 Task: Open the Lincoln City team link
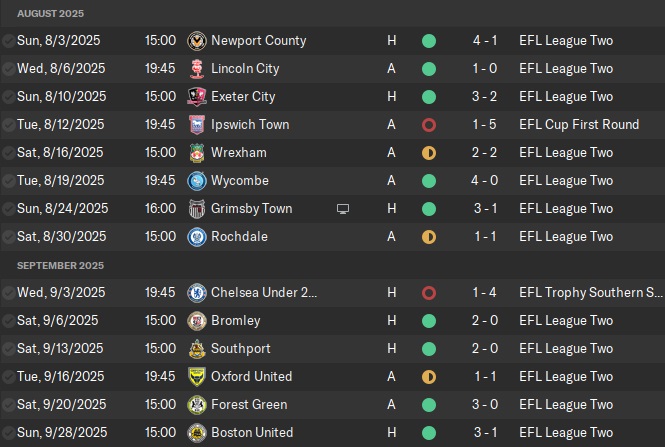[x=245, y=69]
